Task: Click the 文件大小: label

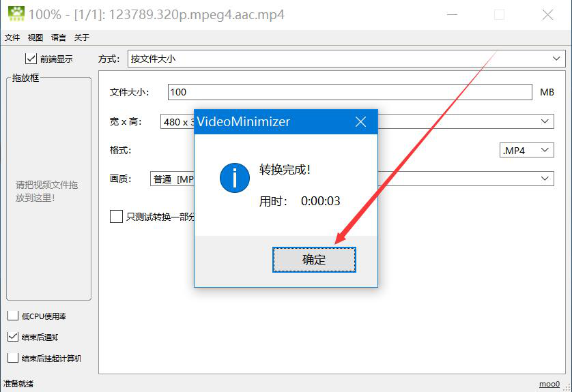Action: click(129, 92)
